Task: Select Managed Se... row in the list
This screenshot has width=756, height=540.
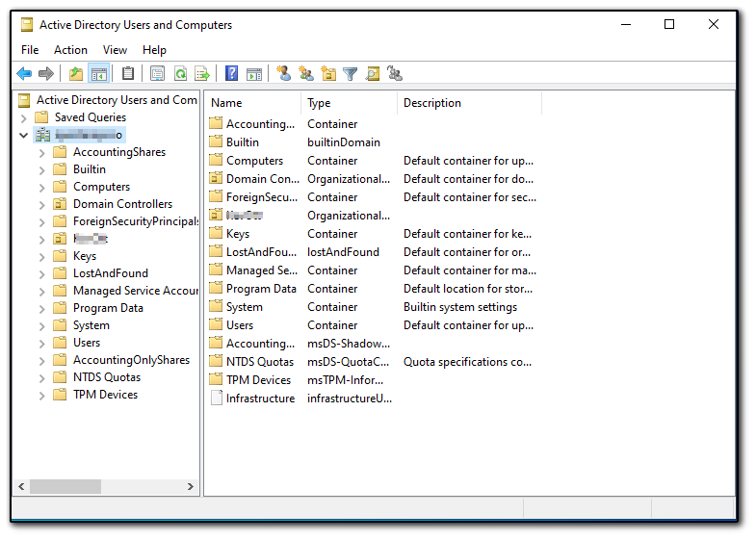Action: [373, 270]
